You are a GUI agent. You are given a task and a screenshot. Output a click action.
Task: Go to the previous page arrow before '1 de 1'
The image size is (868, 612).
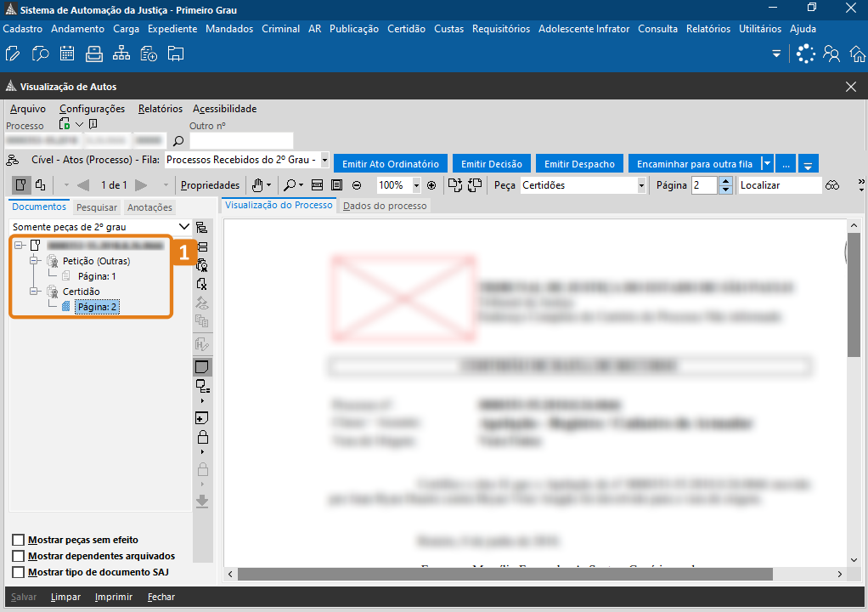coord(83,185)
